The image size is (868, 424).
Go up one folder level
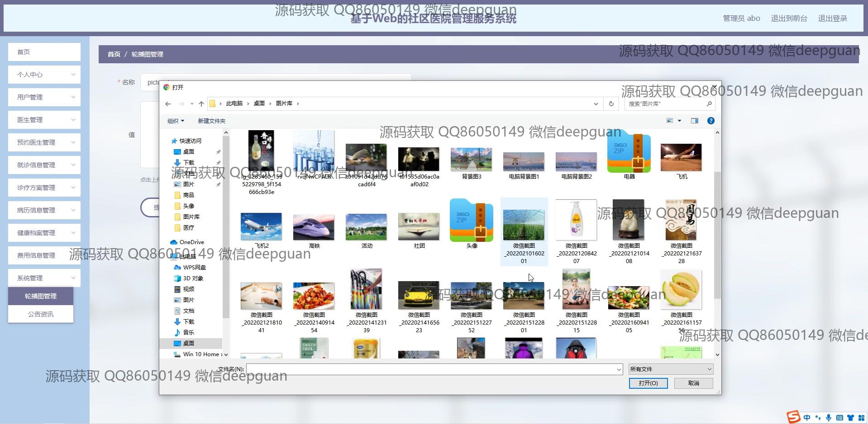coord(201,104)
